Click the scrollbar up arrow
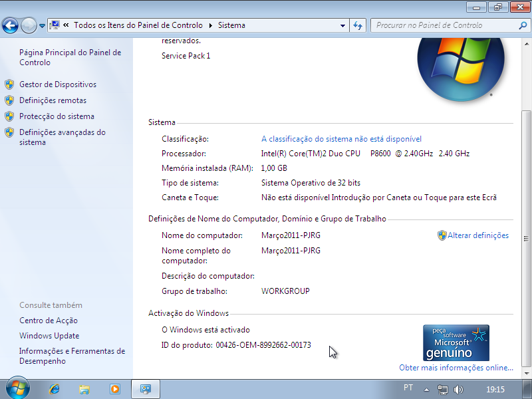Image resolution: width=532 pixels, height=399 pixels. (527, 44)
